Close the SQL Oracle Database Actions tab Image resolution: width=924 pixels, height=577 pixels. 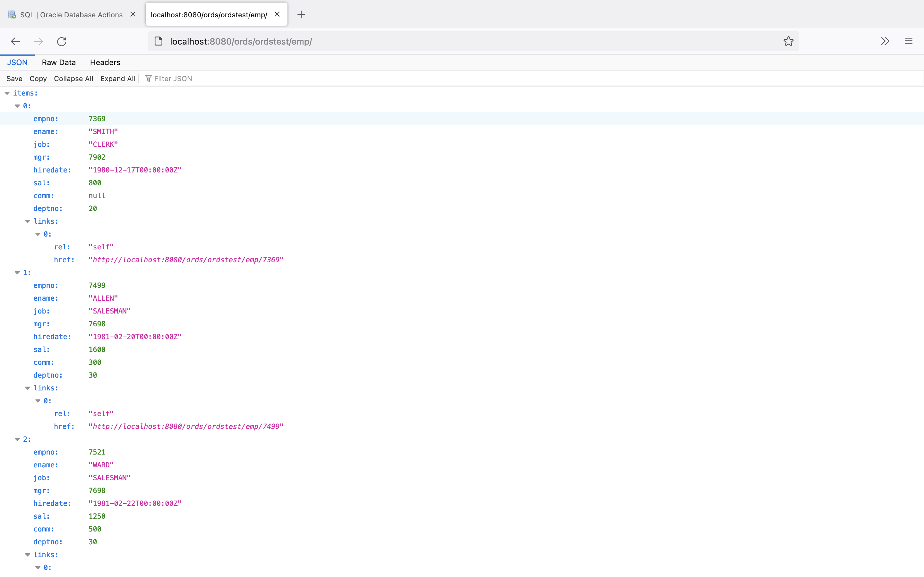133,14
